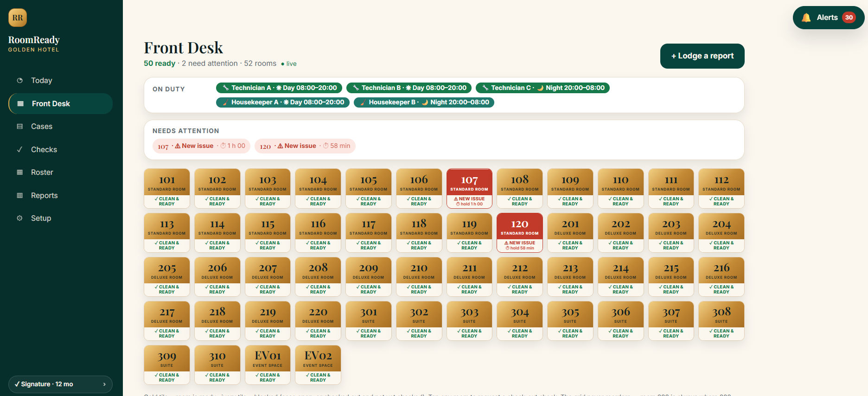
Task: Open the Today page
Action: (60, 80)
